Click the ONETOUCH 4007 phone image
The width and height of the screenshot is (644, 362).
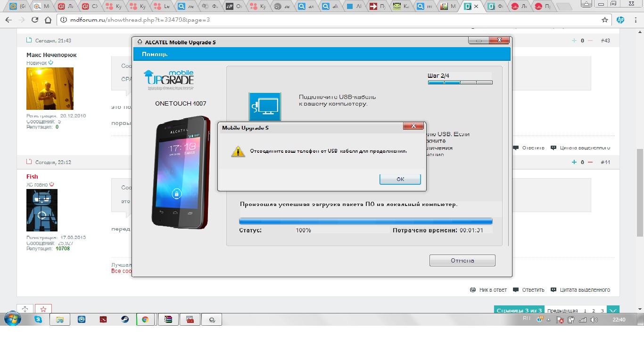click(181, 172)
